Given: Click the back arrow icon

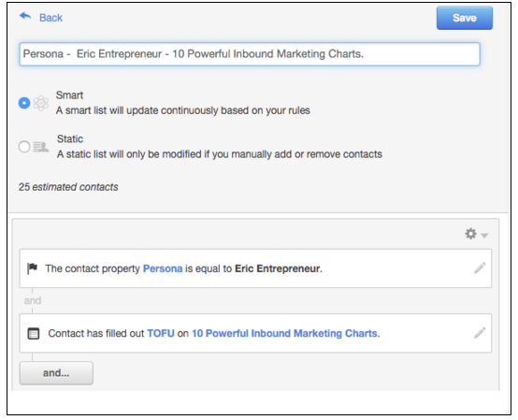Looking at the screenshot, I should coord(25,16).
